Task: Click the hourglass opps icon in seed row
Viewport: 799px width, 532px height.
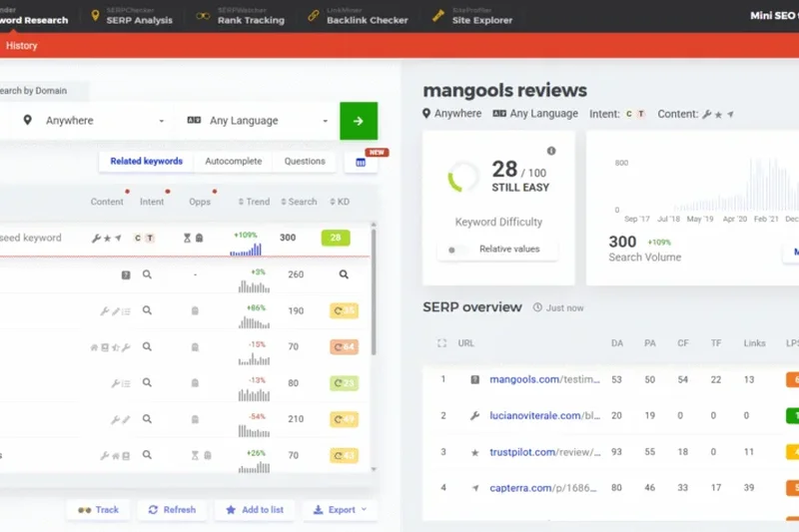Action: click(x=187, y=238)
